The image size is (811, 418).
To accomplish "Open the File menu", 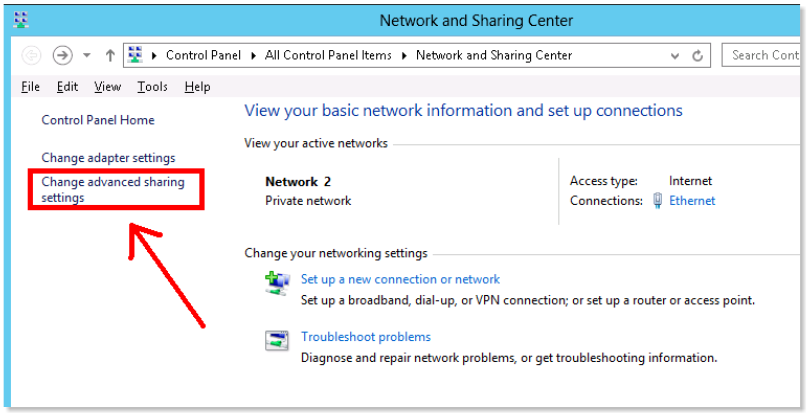I will point(31,87).
